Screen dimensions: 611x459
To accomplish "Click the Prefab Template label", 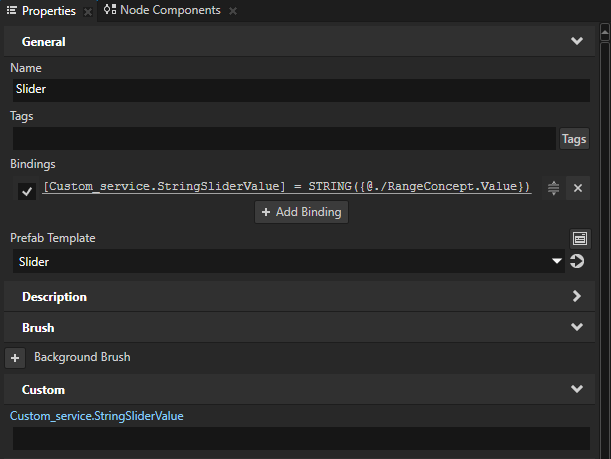I will click(x=53, y=238).
